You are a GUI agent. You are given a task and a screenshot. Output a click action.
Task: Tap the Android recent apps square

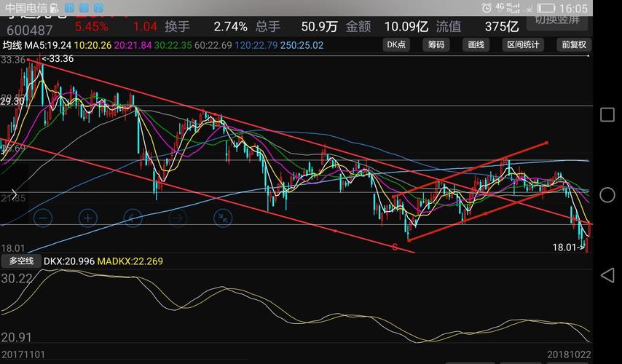coord(607,114)
